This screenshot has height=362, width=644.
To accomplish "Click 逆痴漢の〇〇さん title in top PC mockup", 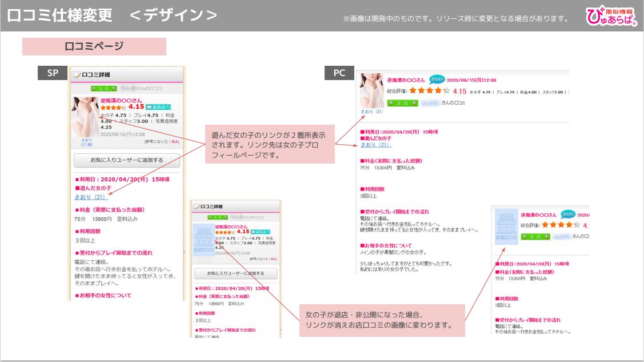I will [406, 80].
